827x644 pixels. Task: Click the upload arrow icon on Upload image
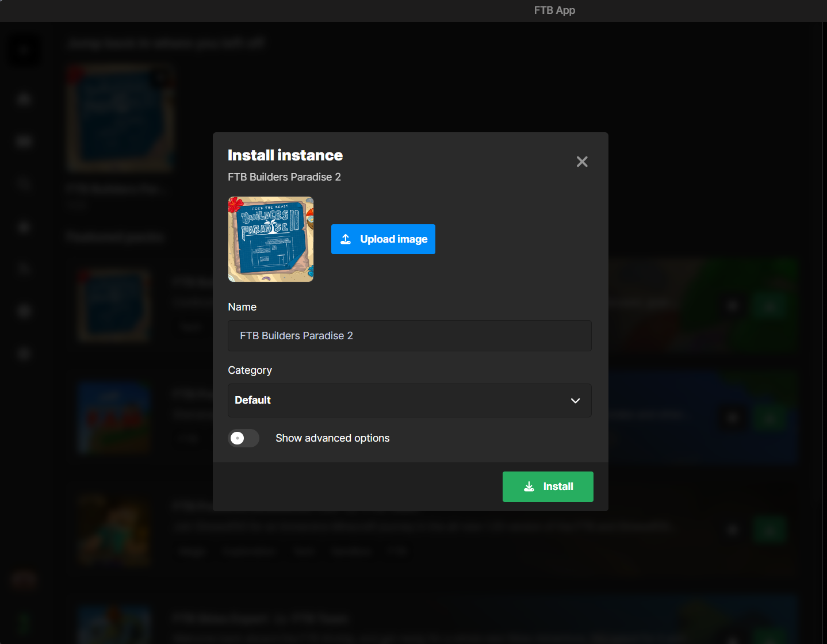(346, 239)
